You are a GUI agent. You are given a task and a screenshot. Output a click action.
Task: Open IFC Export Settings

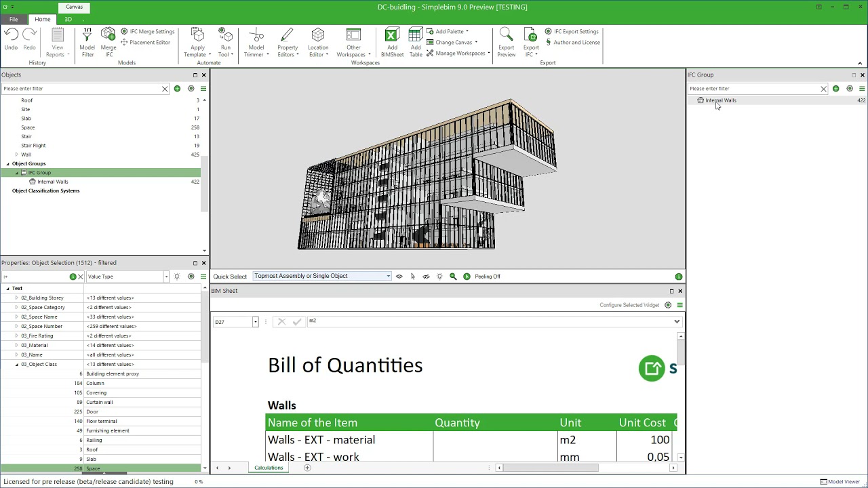[x=572, y=31]
